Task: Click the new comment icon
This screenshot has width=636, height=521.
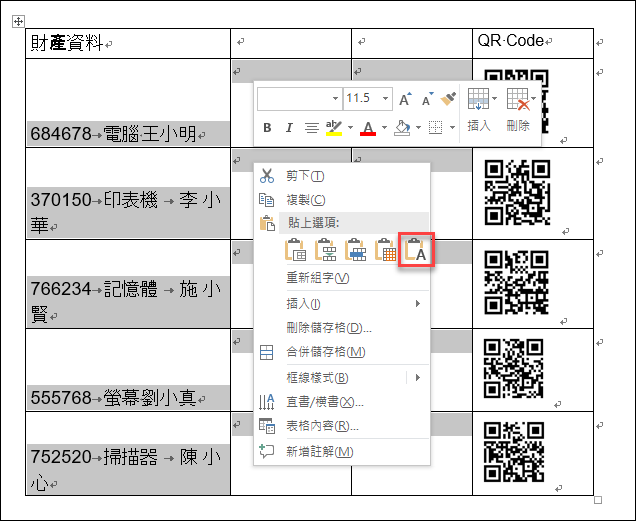Action: click(x=266, y=451)
